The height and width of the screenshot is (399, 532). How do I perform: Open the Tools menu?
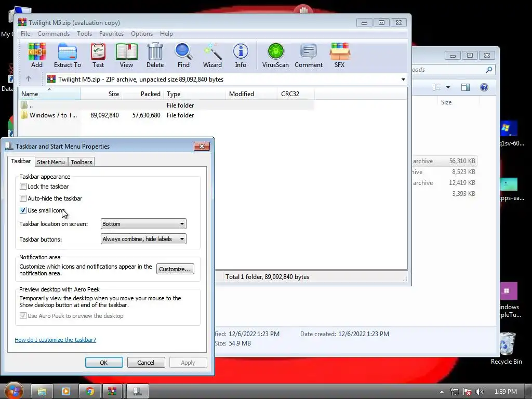click(85, 34)
